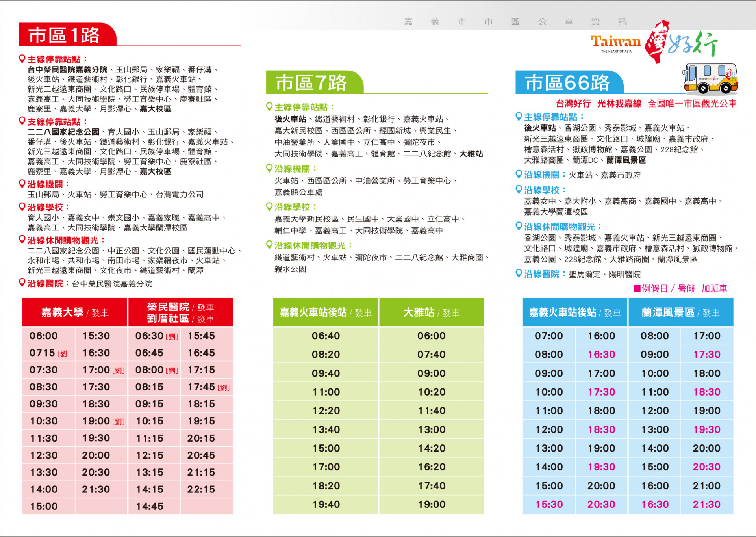Click the 22:15 departure in red timetable
This screenshot has width=756, height=537.
pyautogui.click(x=201, y=490)
